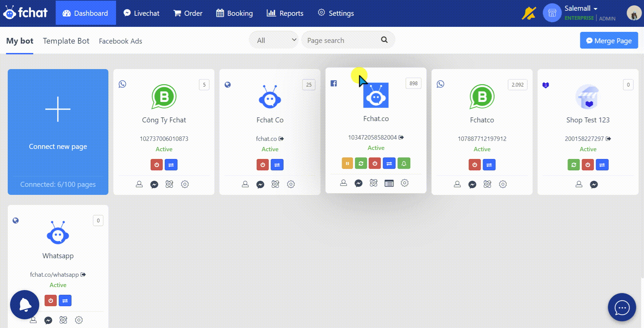This screenshot has height=328, width=644.
Task: Turn off the Shop Test 123 bot
Action: click(x=588, y=165)
